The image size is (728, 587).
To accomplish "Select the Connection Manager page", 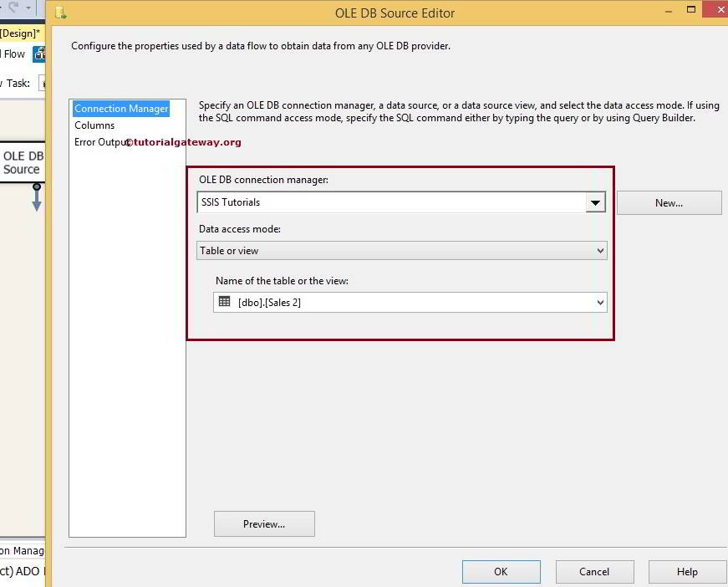I will pyautogui.click(x=121, y=109).
